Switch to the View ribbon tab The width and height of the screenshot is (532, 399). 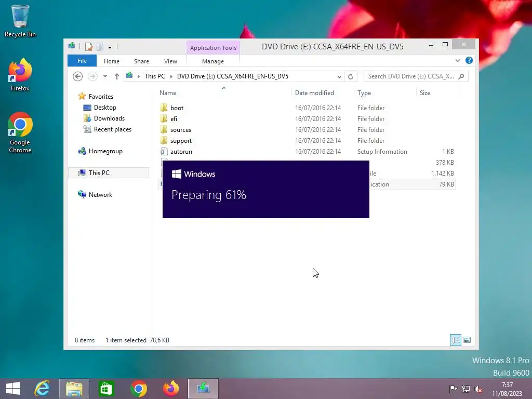coord(170,61)
